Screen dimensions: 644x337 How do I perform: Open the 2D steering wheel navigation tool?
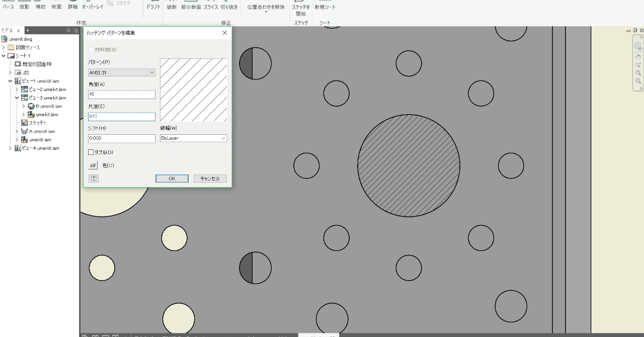click(638, 46)
